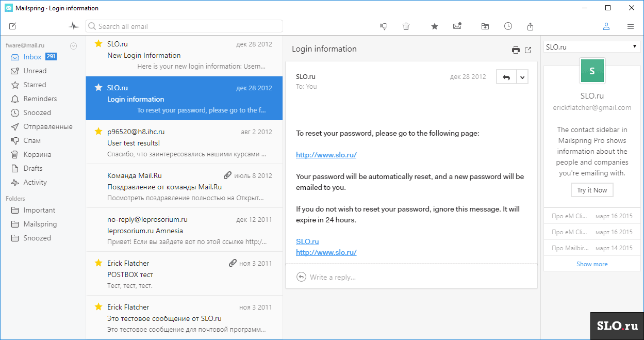Screen dimensions: 644x340
Task: Print the Login information thread
Action: pos(516,50)
